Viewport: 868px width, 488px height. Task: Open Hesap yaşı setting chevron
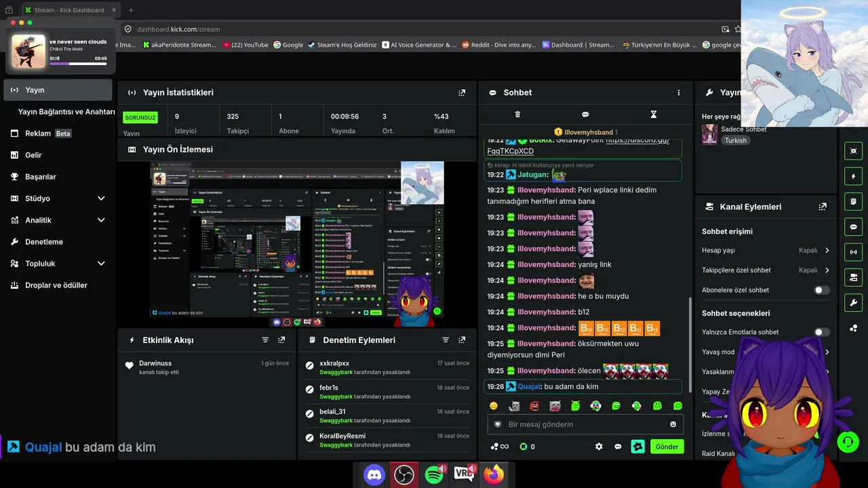click(x=827, y=251)
